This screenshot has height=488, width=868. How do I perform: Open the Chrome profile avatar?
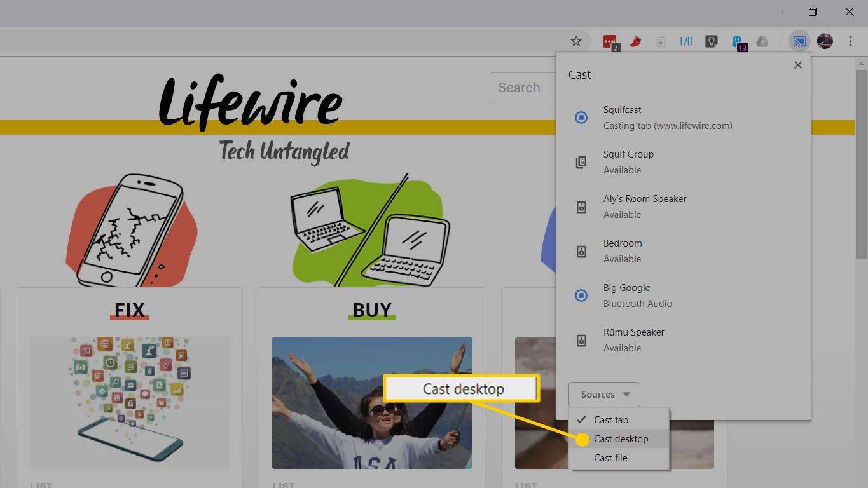(825, 41)
